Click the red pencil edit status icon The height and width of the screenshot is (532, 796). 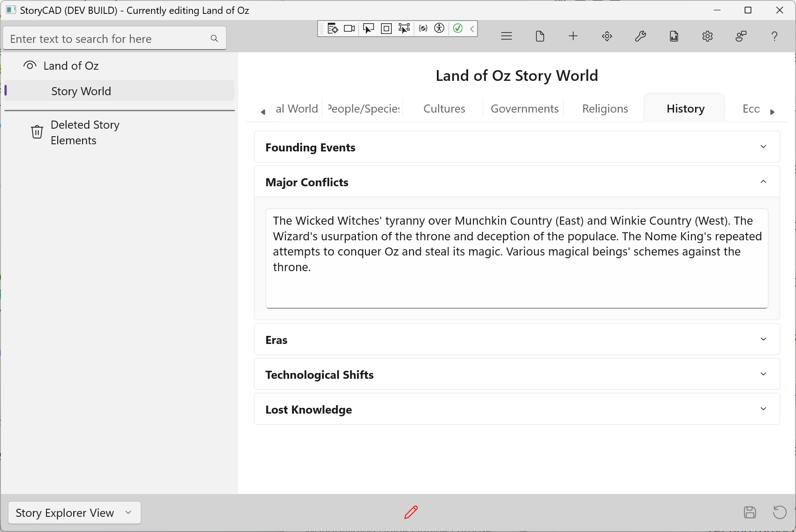[411, 512]
